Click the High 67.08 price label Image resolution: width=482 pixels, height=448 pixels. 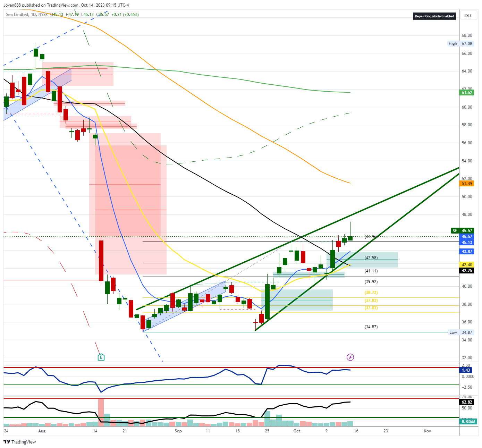pyautogui.click(x=460, y=43)
